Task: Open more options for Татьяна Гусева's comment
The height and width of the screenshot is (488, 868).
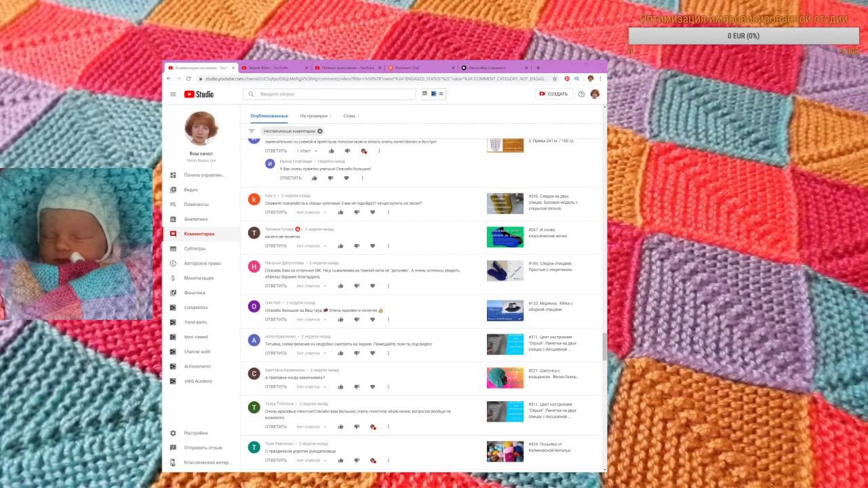Action: (x=389, y=246)
